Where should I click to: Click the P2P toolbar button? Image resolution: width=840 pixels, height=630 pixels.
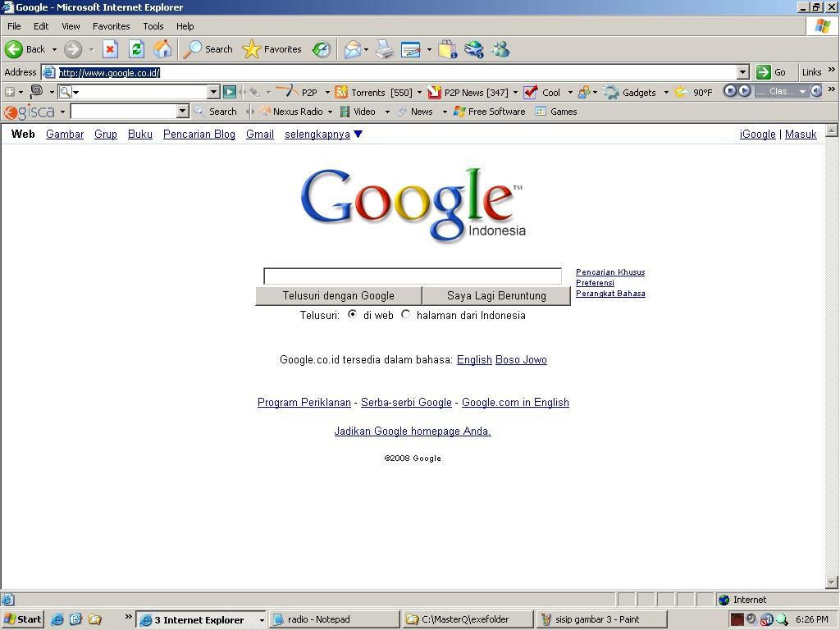coord(299,92)
